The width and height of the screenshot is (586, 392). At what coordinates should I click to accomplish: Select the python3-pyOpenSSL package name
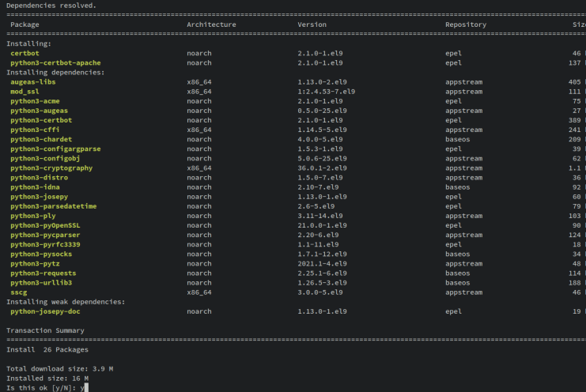45,225
